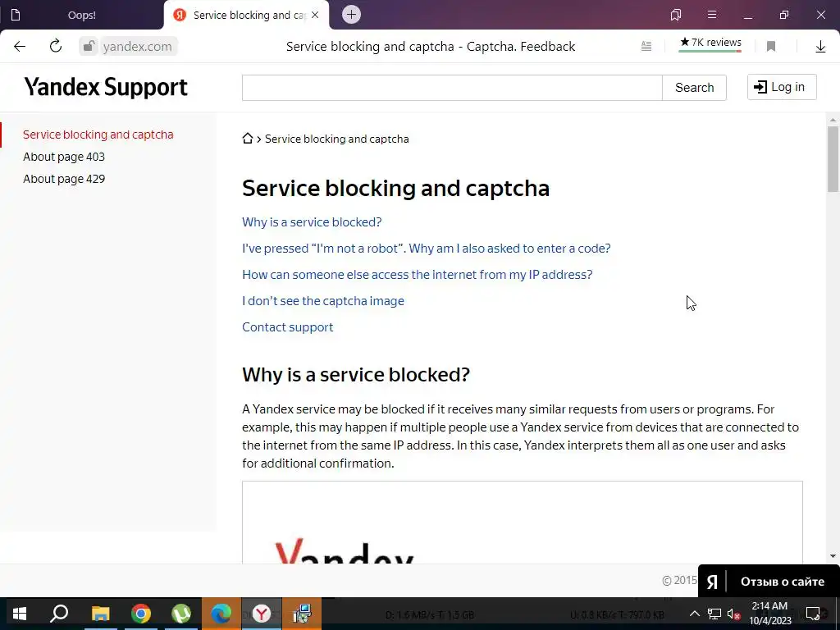Screen dimensions: 840x630
Task: Open uTorrent from the taskbar
Action: (x=181, y=614)
